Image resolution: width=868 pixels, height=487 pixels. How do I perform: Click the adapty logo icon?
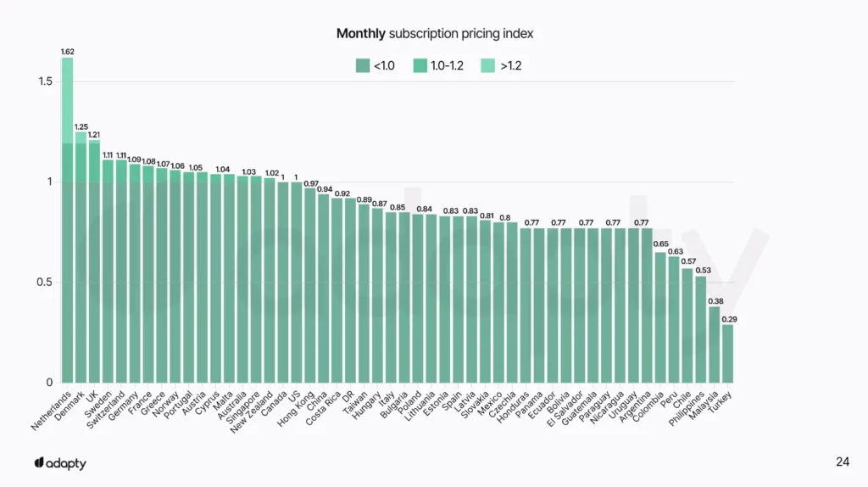click(x=39, y=462)
